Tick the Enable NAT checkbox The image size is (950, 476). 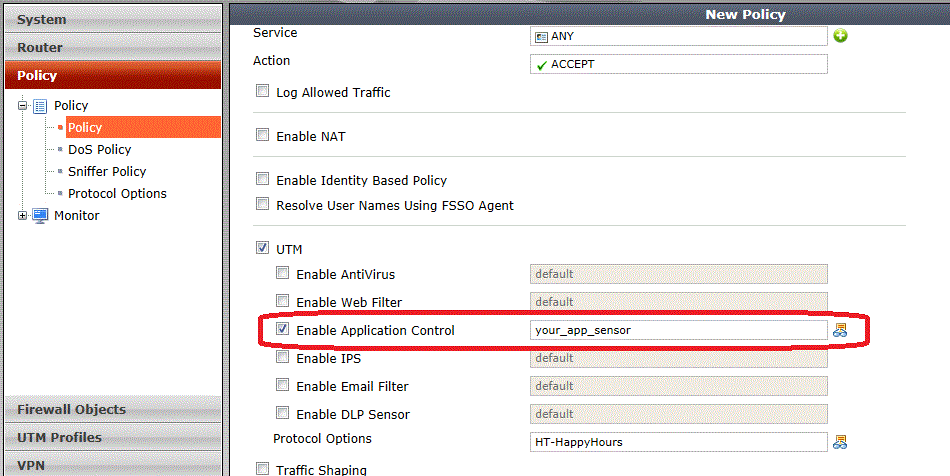point(263,136)
